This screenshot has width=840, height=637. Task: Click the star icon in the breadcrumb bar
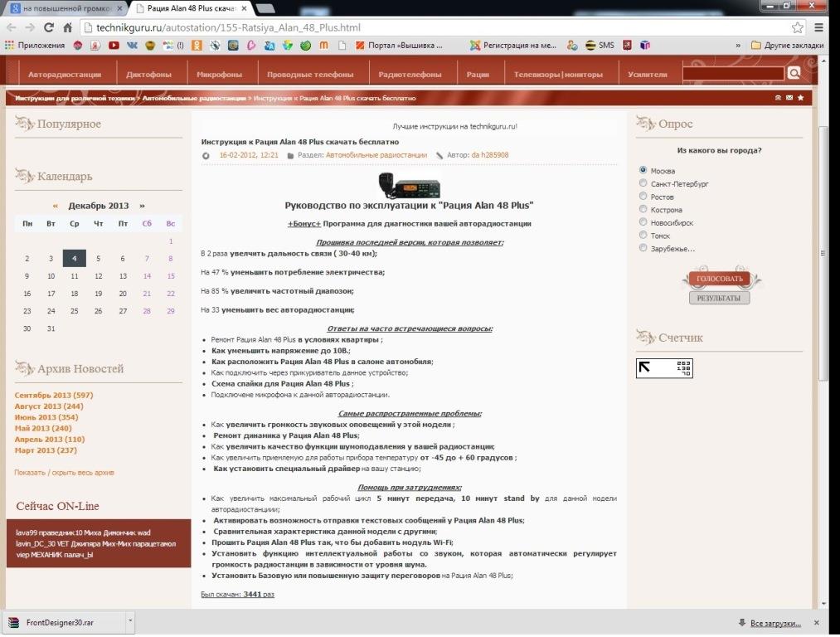click(800, 98)
